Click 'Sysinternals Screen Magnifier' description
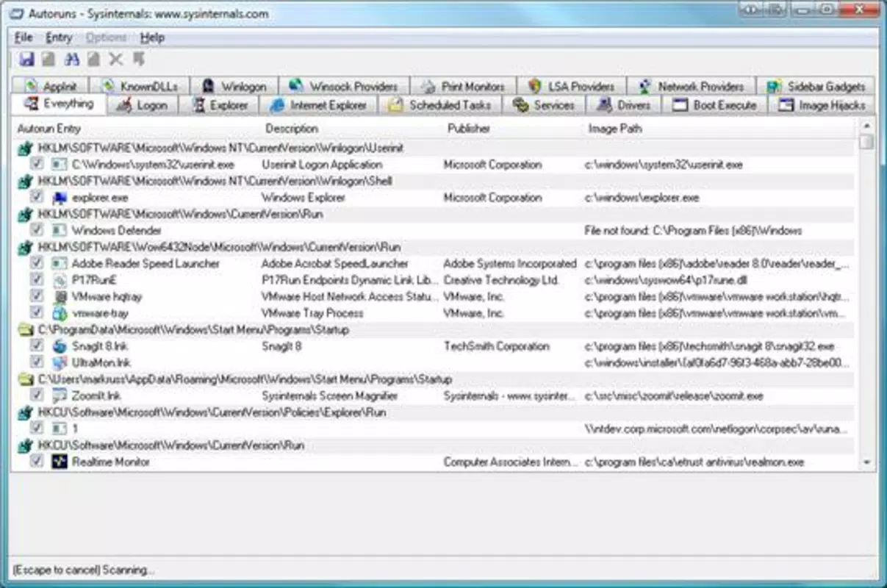 329,395
